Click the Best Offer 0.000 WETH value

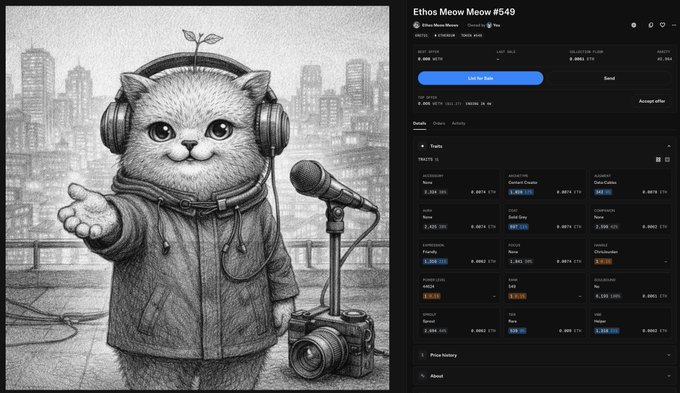(430, 59)
